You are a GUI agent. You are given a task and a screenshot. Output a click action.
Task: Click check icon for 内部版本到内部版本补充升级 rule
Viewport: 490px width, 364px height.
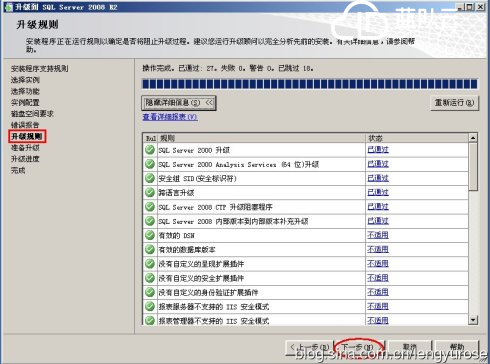coord(150,221)
